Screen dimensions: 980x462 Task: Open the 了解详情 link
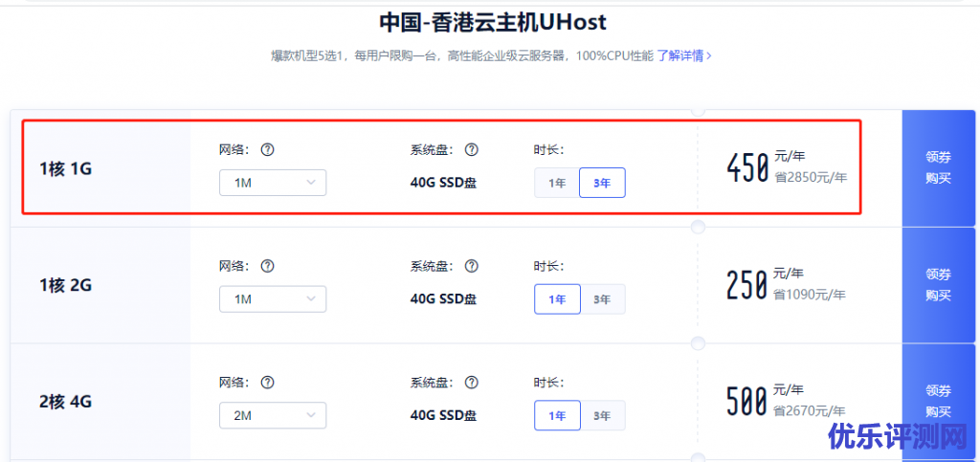pos(683,55)
